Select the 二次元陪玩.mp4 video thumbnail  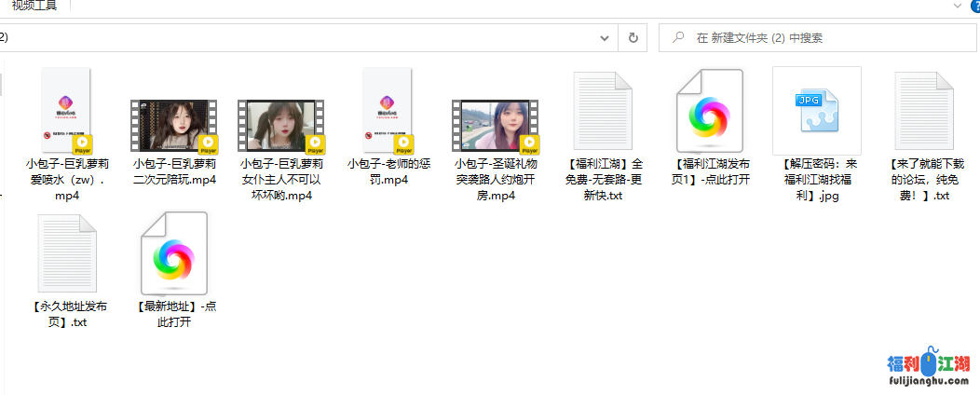point(174,126)
